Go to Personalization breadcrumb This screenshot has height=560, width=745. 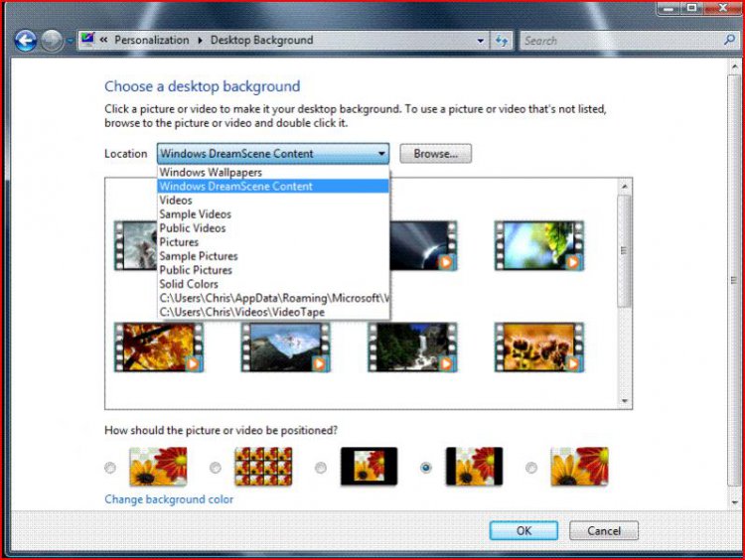pyautogui.click(x=152, y=40)
